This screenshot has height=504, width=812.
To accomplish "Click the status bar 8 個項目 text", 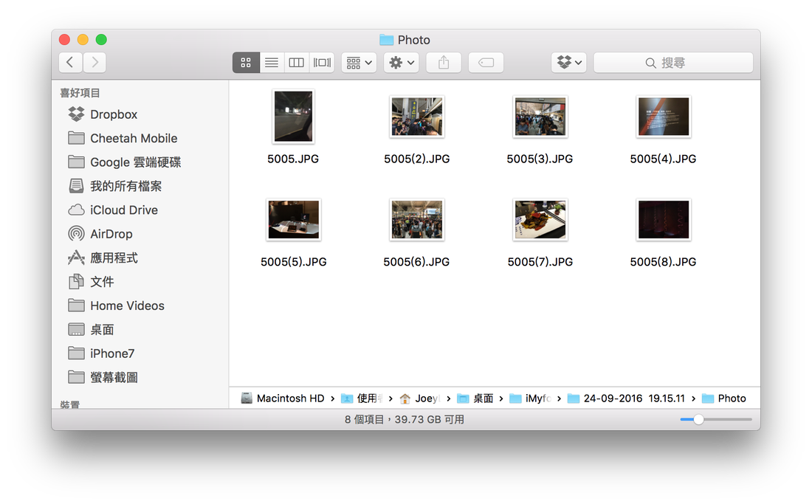I will point(365,420).
